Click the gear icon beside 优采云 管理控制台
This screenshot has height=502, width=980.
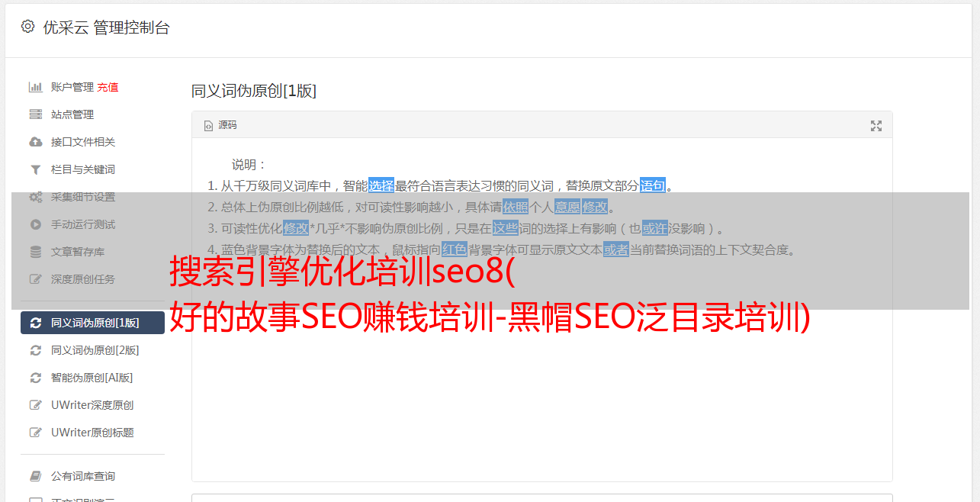pos(28,27)
